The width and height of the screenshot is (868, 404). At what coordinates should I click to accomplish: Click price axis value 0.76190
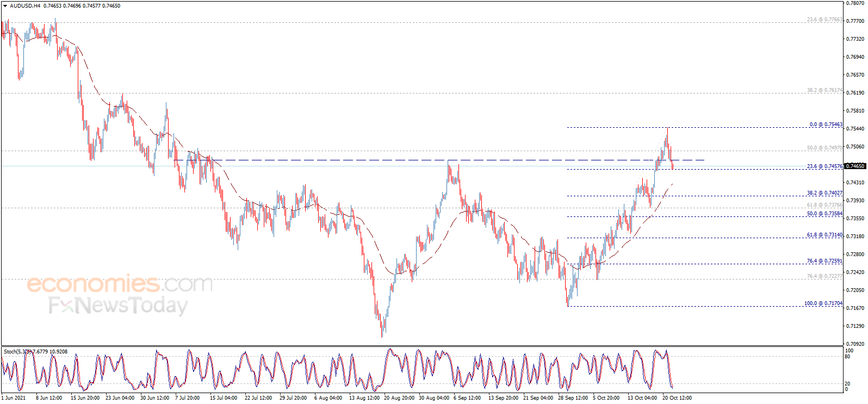(856, 93)
